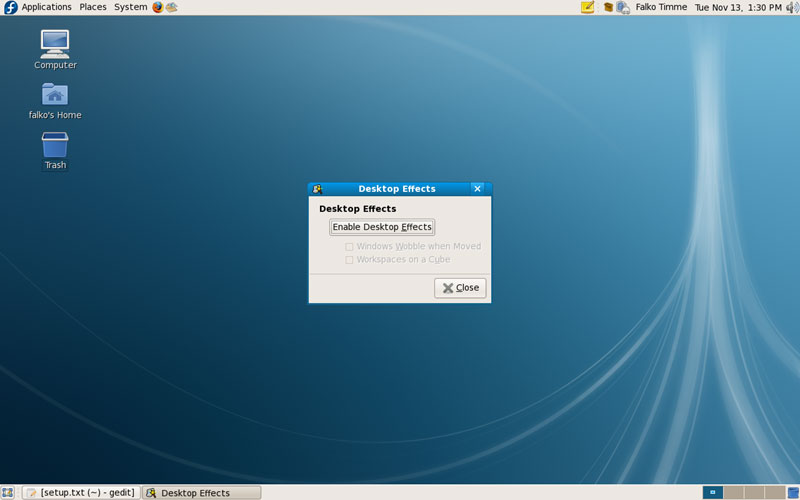Click the show desktop button in bottom panel
This screenshot has width=800, height=500.
7,492
